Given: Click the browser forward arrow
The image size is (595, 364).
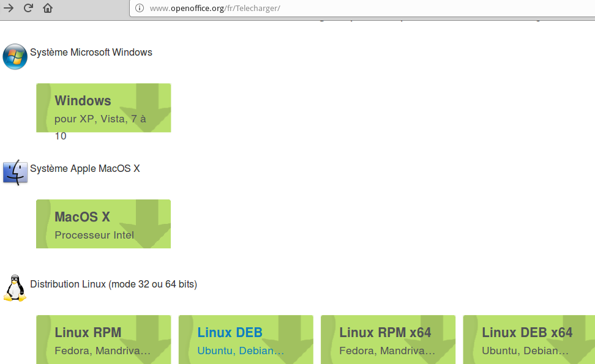Looking at the screenshot, I should (9, 8).
